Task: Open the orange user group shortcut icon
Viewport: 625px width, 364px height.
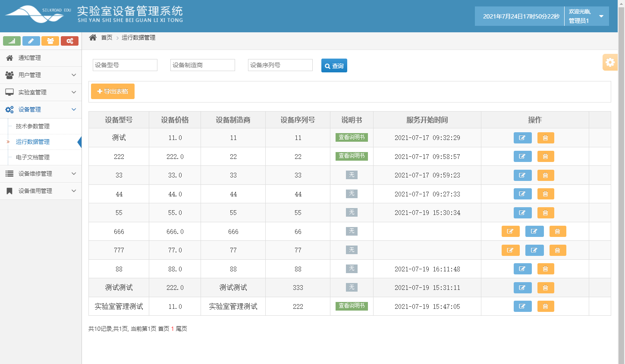Action: click(50, 41)
